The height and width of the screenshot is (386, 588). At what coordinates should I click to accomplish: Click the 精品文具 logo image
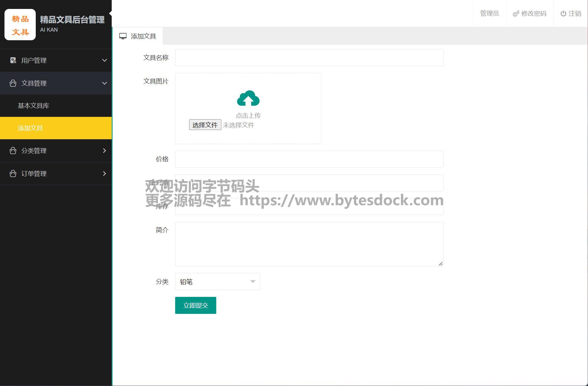[20, 25]
